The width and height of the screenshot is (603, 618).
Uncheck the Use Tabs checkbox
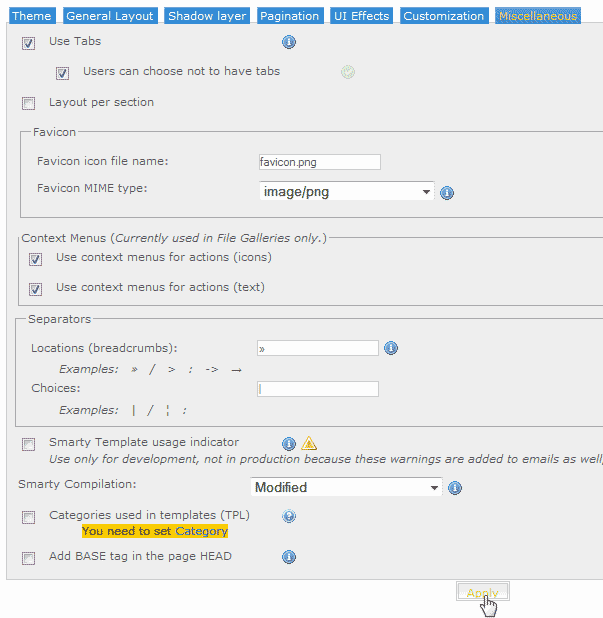click(29, 43)
